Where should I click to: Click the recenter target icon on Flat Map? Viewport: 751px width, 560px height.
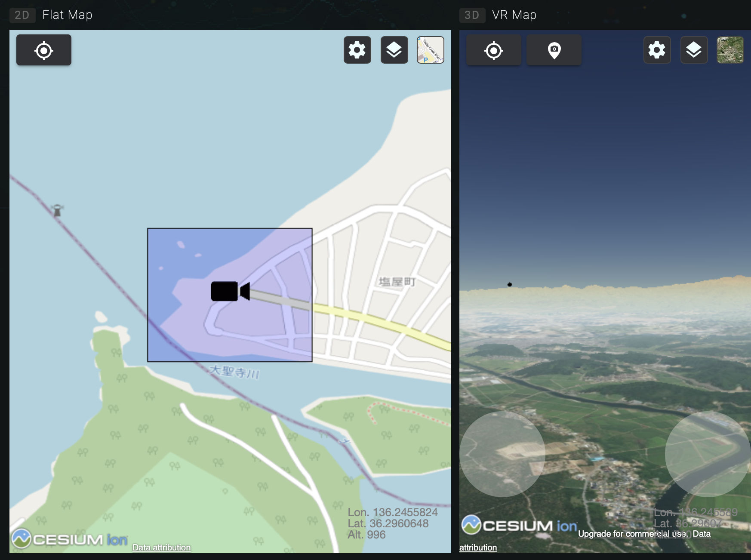click(x=44, y=50)
